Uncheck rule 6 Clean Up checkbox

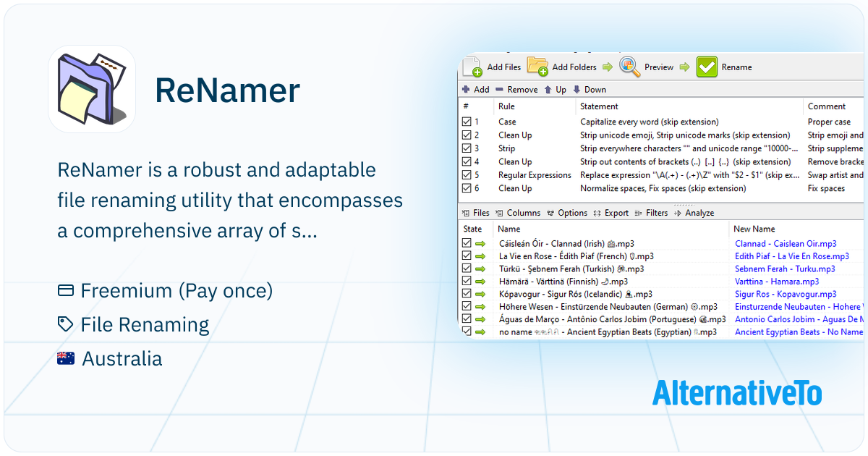coord(467,188)
